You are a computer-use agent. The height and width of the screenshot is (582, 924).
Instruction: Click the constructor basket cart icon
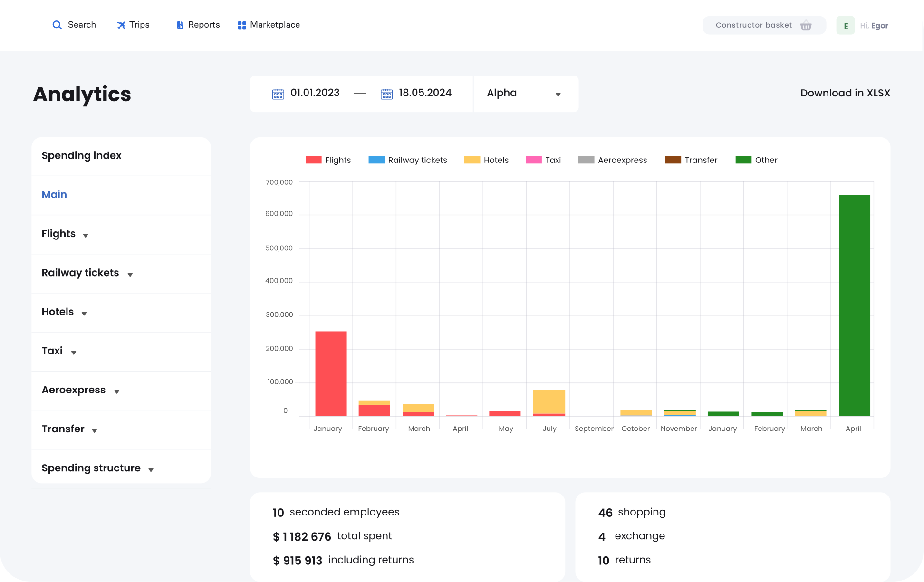[806, 26]
